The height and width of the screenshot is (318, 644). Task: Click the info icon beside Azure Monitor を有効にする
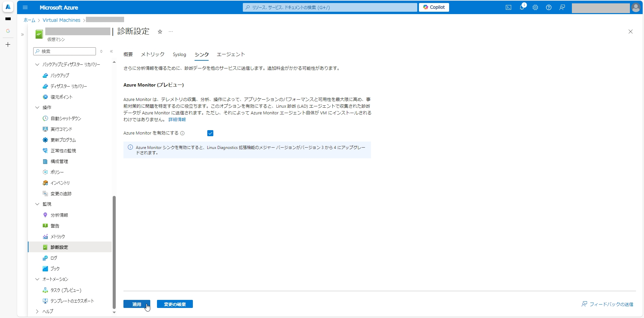(x=182, y=133)
